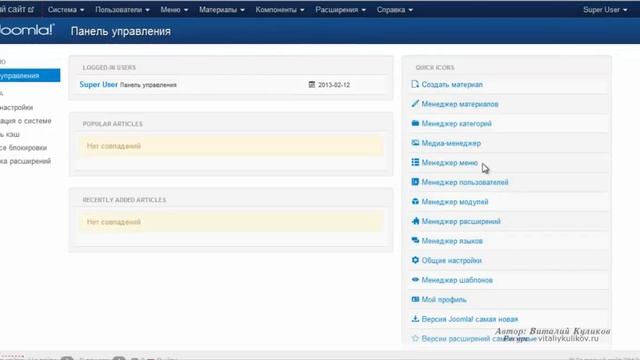Click the cube icon for Менеджер модулей
The width and height of the screenshot is (640, 360).
pos(415,202)
